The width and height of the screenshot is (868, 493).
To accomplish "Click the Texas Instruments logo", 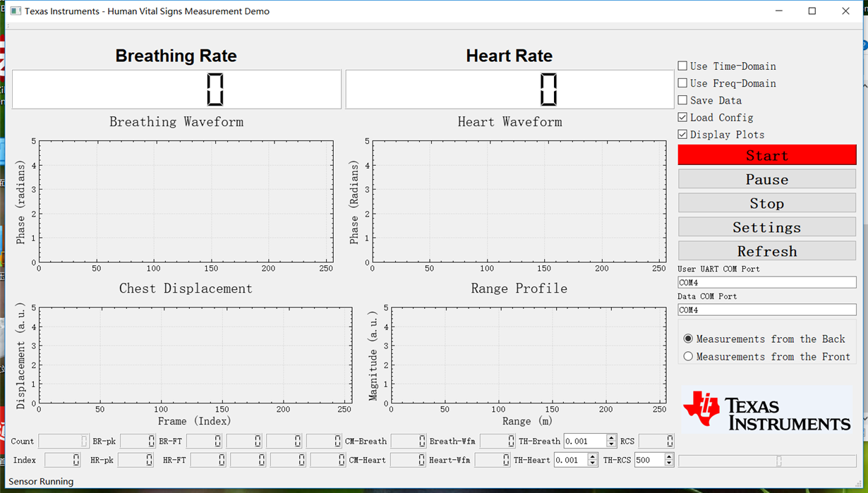I will (767, 410).
